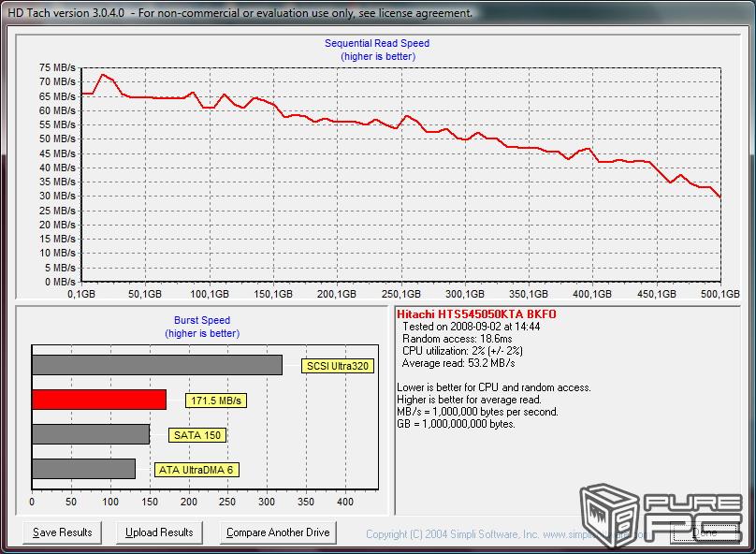The height and width of the screenshot is (554, 756).
Task: Click the SCSI Ultra320 label
Action: 338,366
